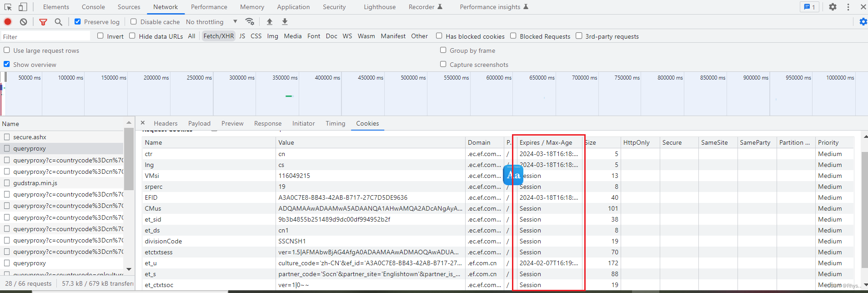Enable Use large request rows
This screenshot has height=293, width=868.
(7, 50)
